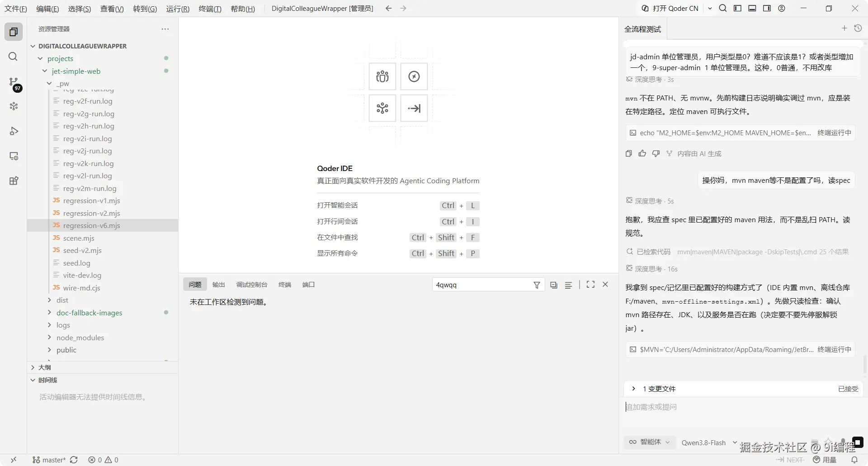Expand the node_modules folder
The width and height of the screenshot is (868, 466).
[x=49, y=338]
